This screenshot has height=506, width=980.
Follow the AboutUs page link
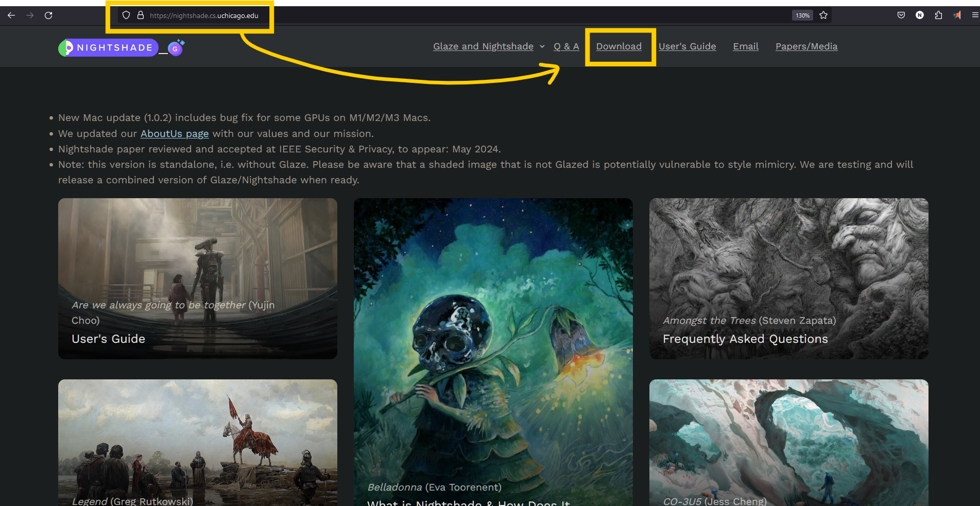pyautogui.click(x=175, y=134)
